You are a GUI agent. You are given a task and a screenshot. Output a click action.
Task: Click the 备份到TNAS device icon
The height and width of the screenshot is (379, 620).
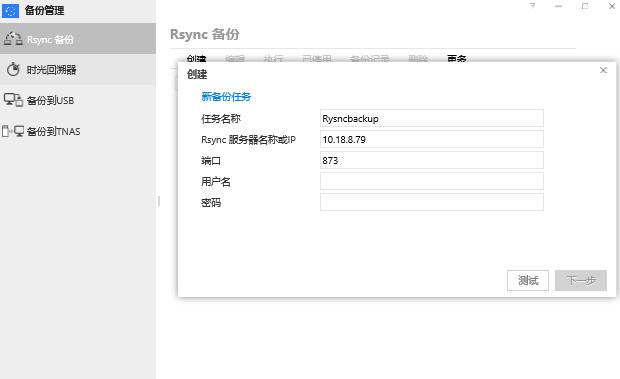pos(13,131)
